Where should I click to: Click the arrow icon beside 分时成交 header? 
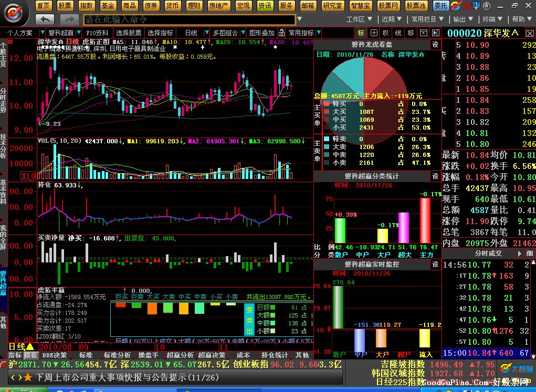(520, 253)
